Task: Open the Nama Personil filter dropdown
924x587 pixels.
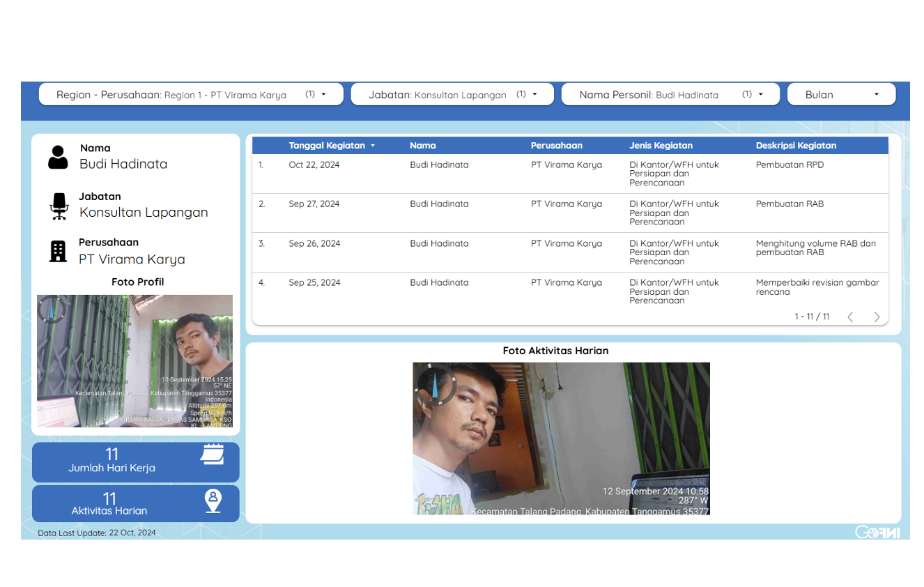Action: pos(670,95)
